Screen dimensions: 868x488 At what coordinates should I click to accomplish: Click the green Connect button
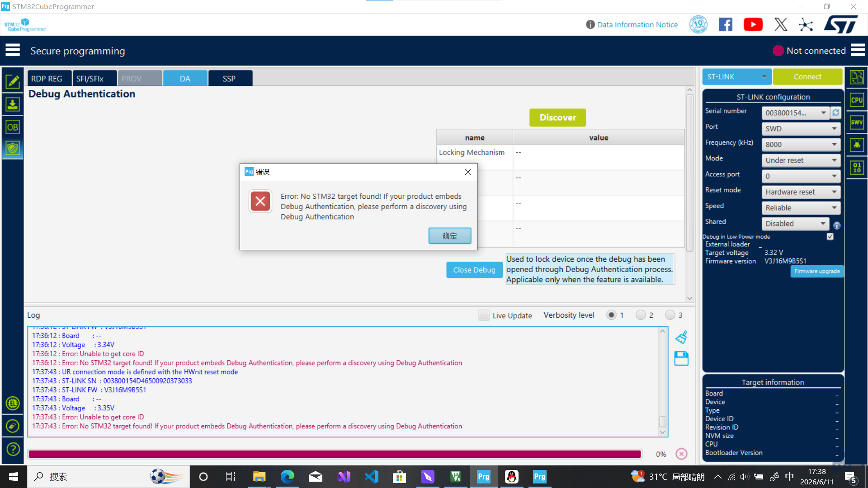pyautogui.click(x=807, y=77)
